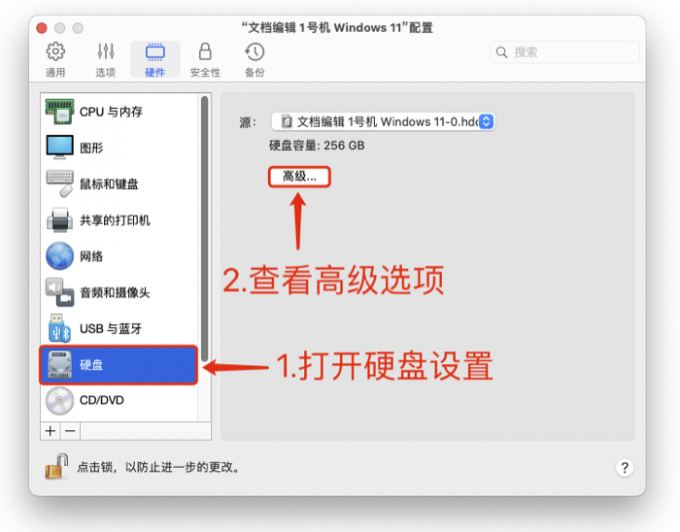
Task: Open the 通用 general settings tab
Action: pyautogui.click(x=56, y=60)
